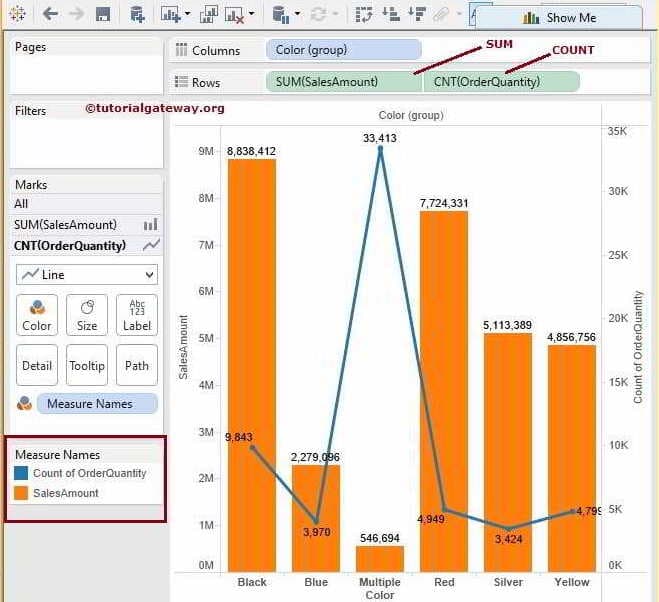The width and height of the screenshot is (659, 602).
Task: Open the Run Update dropdown arrow
Action: pos(335,14)
